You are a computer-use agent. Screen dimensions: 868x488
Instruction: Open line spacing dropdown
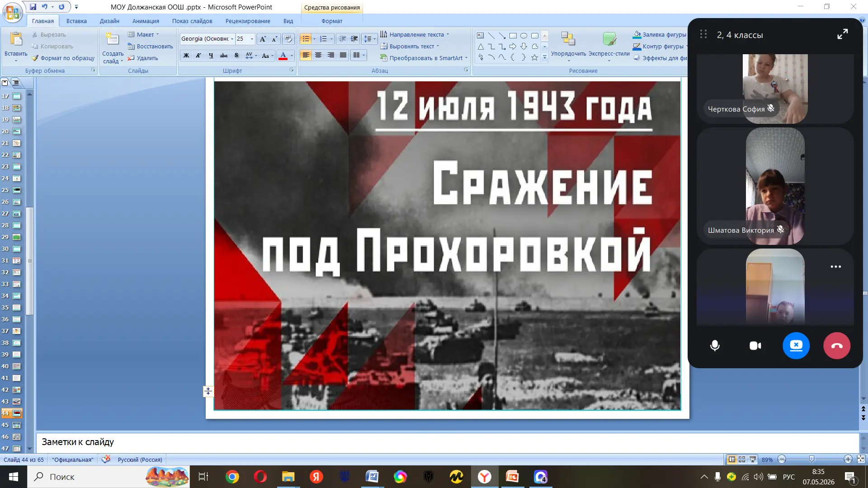(370, 39)
